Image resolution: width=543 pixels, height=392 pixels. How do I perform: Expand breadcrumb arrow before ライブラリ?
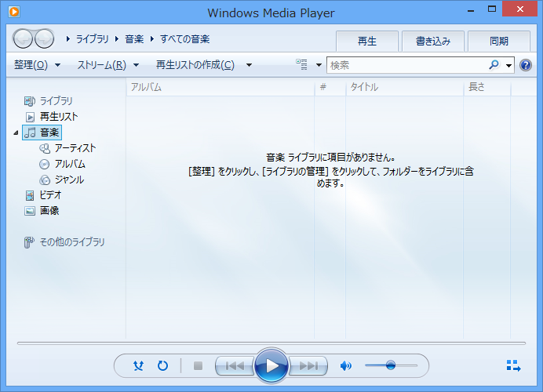pyautogui.click(x=68, y=39)
